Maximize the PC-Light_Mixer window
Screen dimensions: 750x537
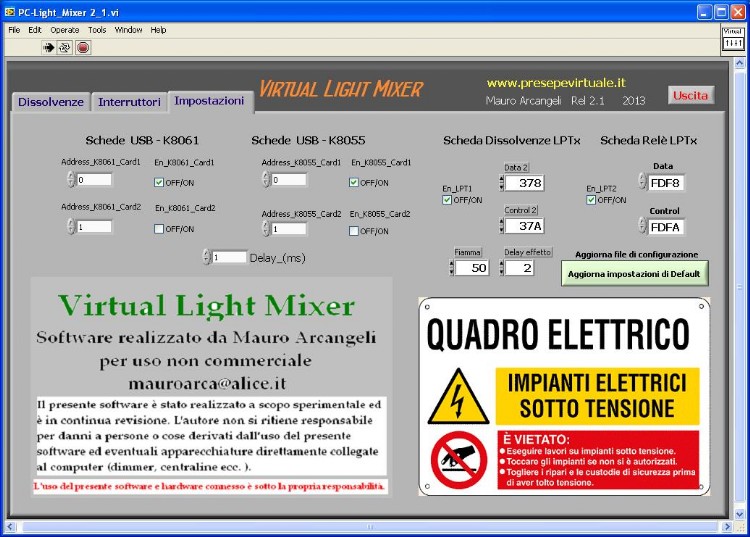pyautogui.click(x=721, y=12)
